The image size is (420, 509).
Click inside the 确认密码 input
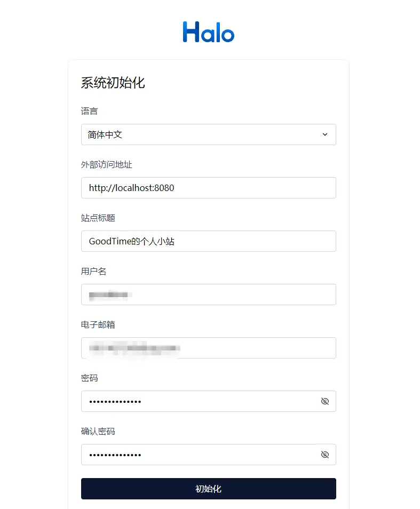197,455
